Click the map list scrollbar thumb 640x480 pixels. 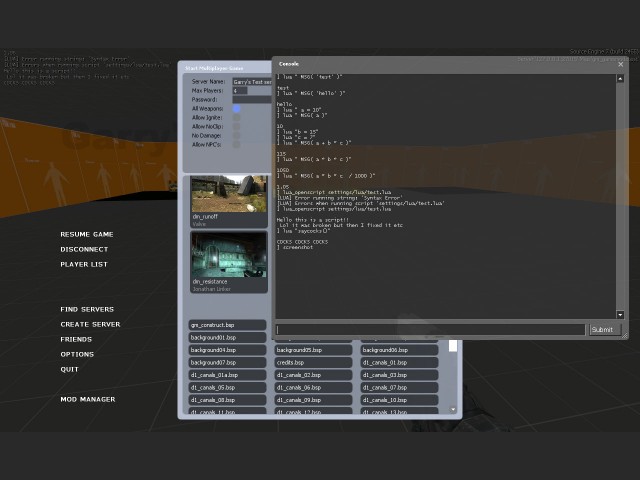(453, 345)
